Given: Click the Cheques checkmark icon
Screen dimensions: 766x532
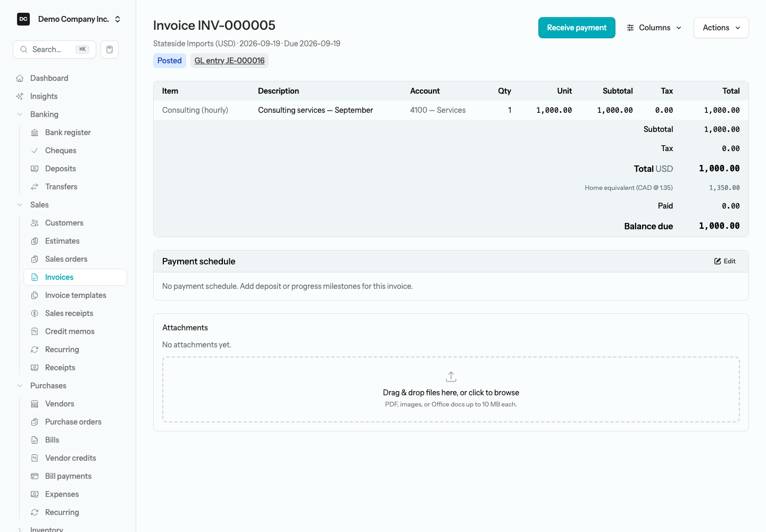Looking at the screenshot, I should pyautogui.click(x=35, y=151).
